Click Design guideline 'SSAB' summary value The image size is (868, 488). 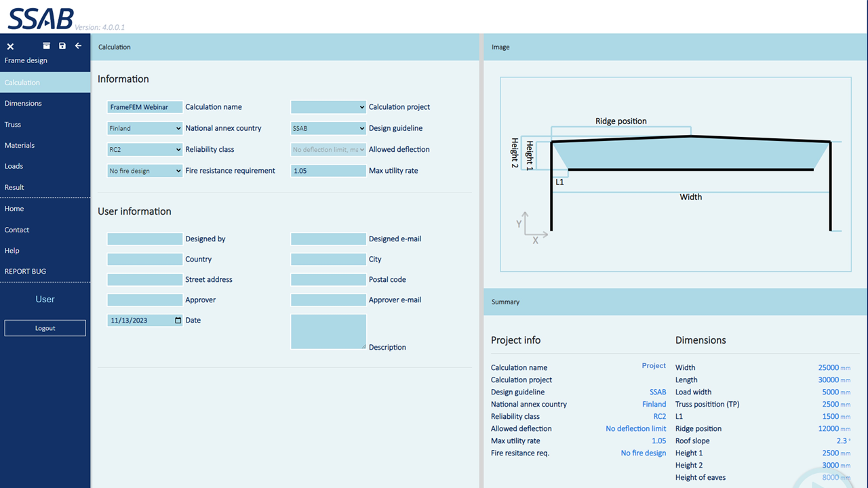(658, 392)
